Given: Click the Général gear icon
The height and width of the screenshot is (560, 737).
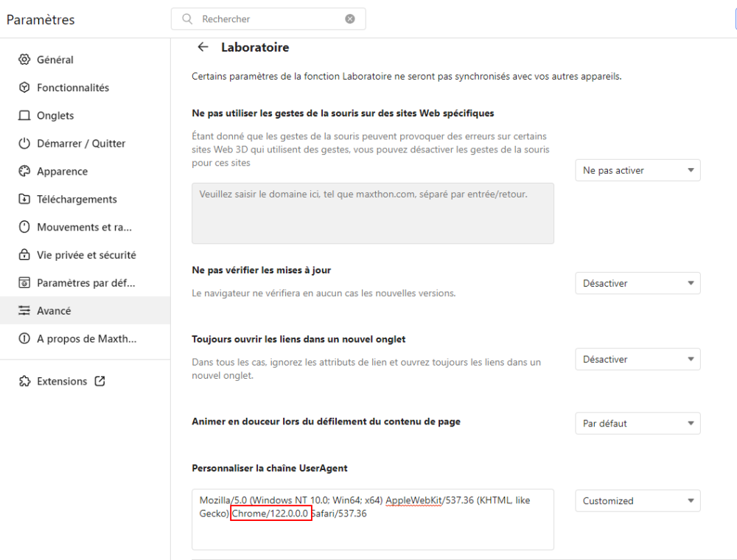Looking at the screenshot, I should 24,60.
